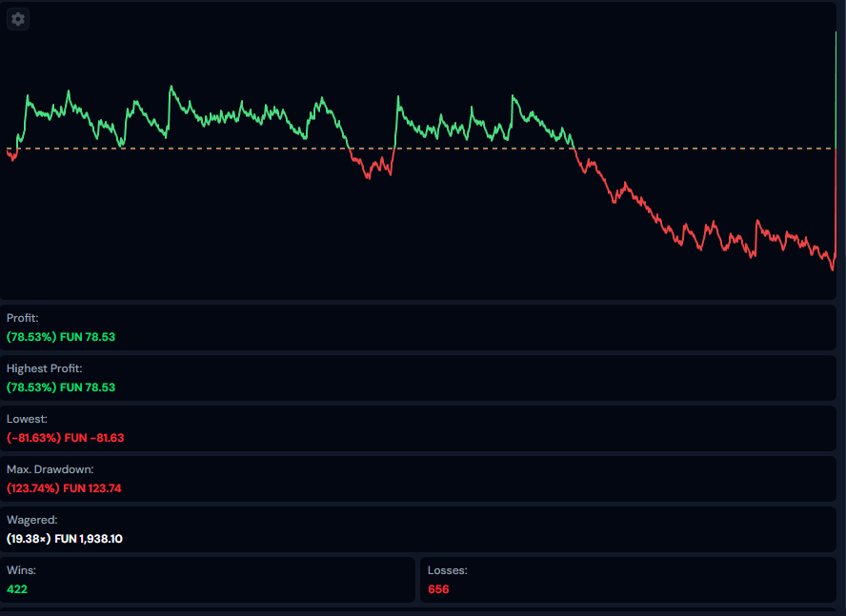Open the chart settings gear icon
Viewport: 846px width, 616px height.
coord(18,19)
